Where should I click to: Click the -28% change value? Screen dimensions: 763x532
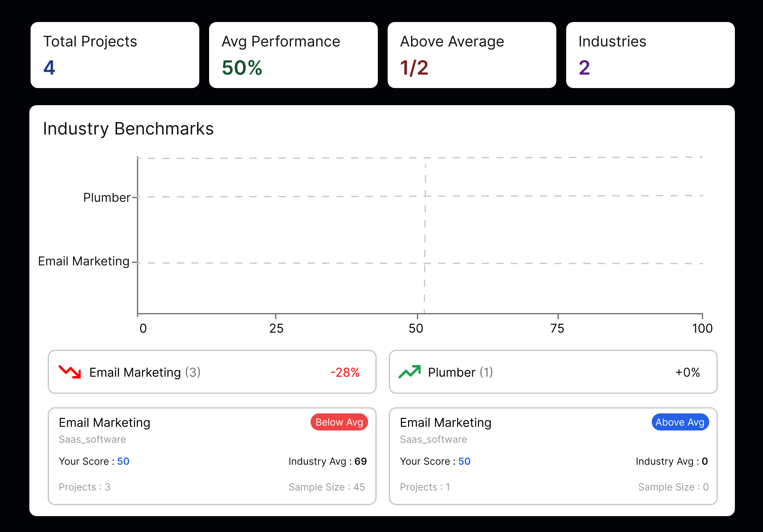point(345,372)
